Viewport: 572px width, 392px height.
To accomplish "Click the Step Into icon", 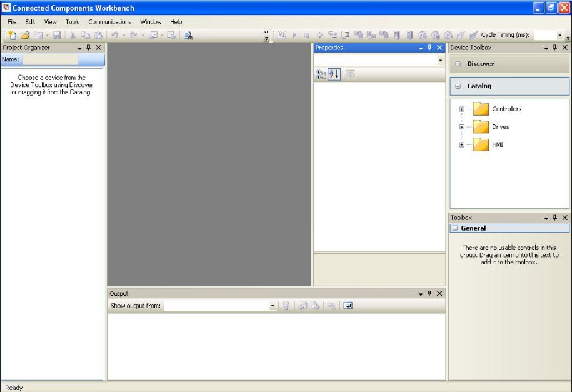I will [333, 35].
